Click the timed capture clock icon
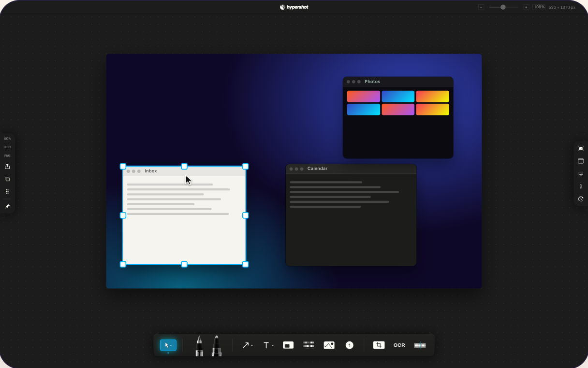 point(581,199)
